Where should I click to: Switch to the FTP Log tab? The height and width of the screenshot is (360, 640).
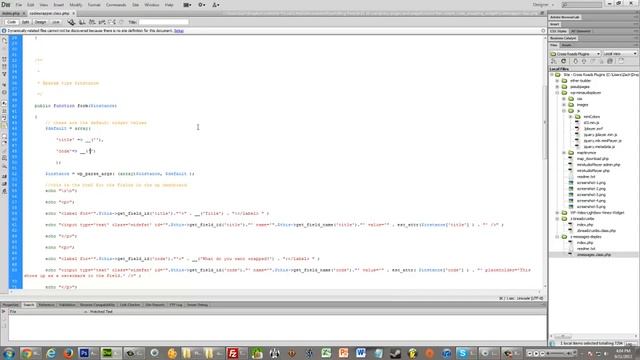click(176, 305)
